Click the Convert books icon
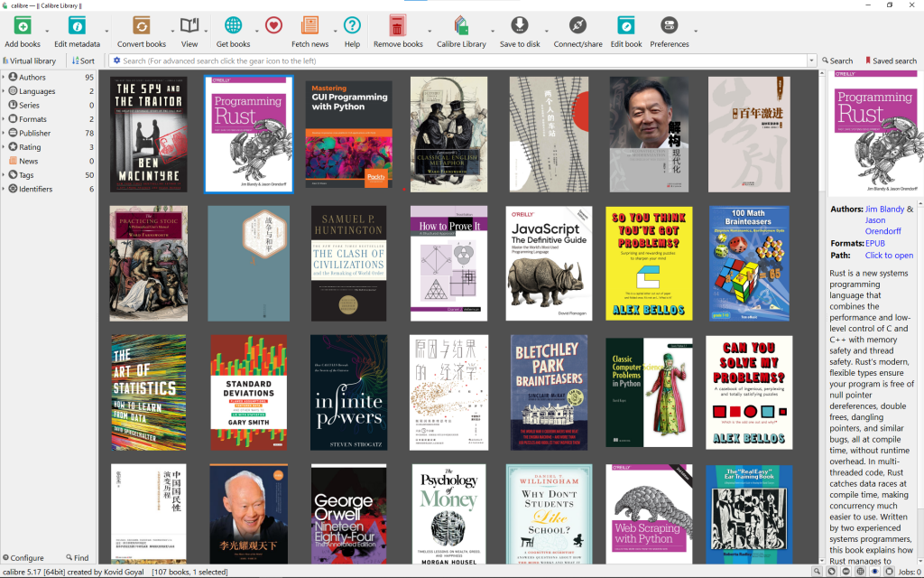Image resolution: width=924 pixels, height=578 pixels. [142, 25]
